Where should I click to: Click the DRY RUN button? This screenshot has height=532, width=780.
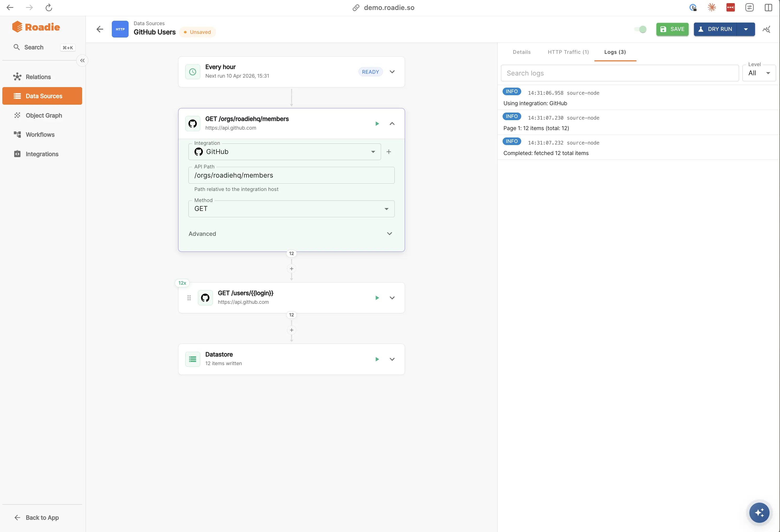715,29
